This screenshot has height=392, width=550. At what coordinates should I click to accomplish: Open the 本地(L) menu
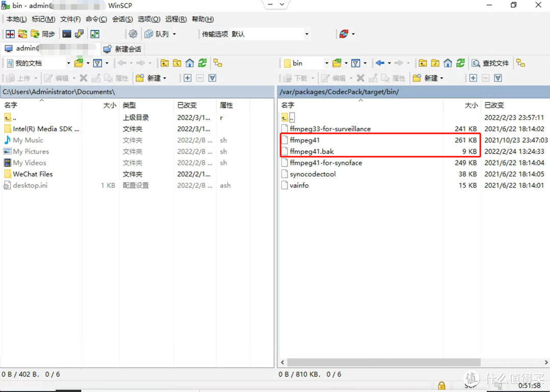(x=16, y=19)
